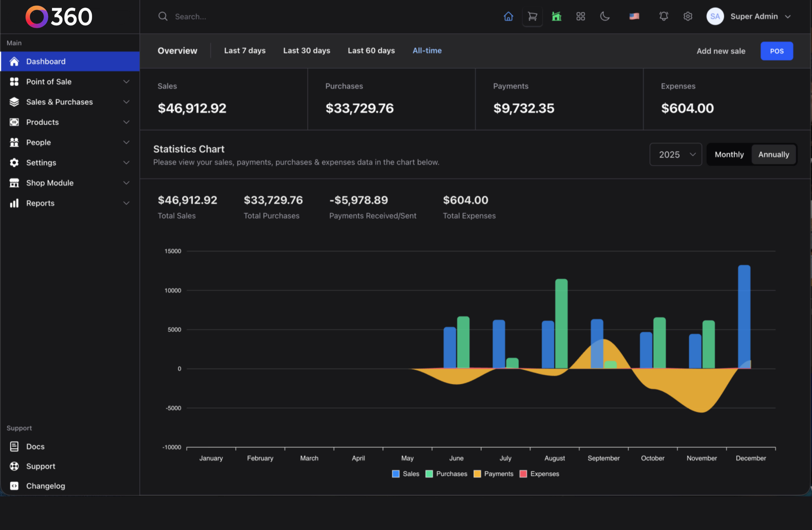Select the Last 7 days tab
The height and width of the screenshot is (530, 812).
click(x=245, y=50)
